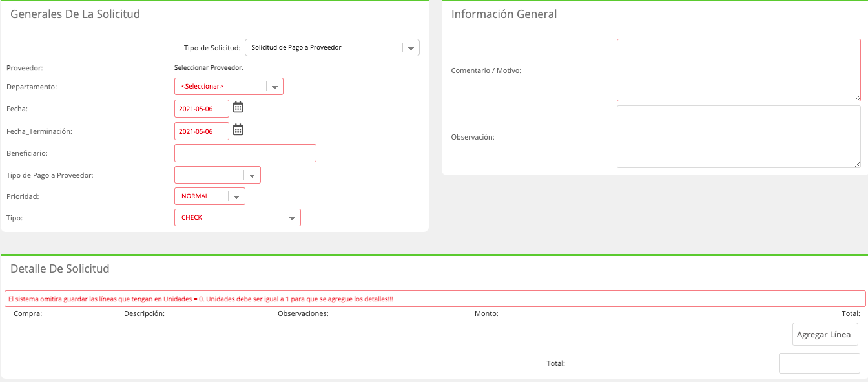The height and width of the screenshot is (382, 868).
Task: Expand the Departamento dropdown
Action: click(x=229, y=87)
